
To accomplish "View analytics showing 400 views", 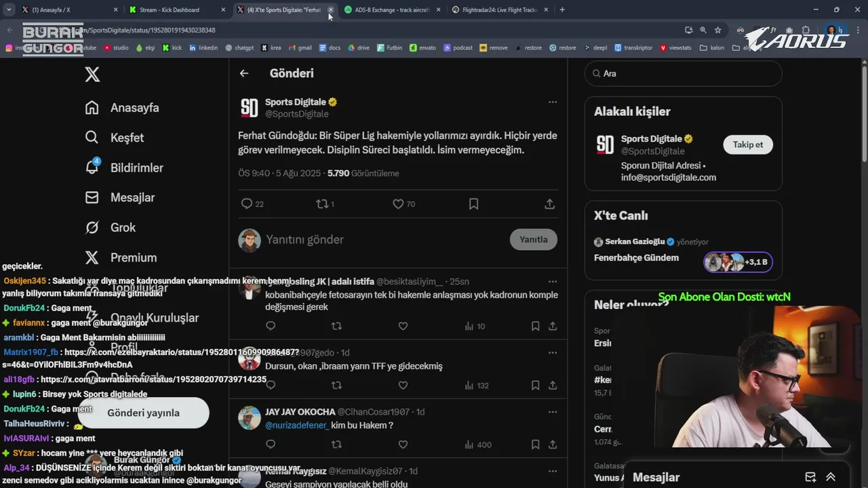I will [x=478, y=445].
